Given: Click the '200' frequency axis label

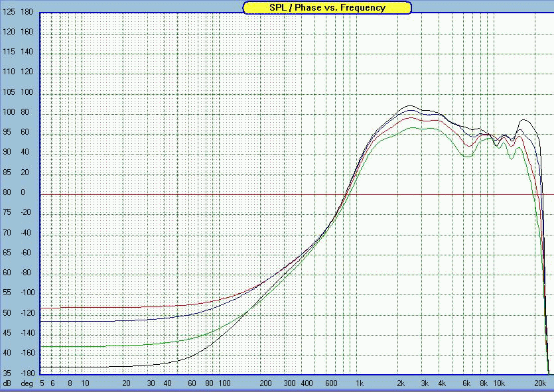Looking at the screenshot, I should click(x=265, y=383).
